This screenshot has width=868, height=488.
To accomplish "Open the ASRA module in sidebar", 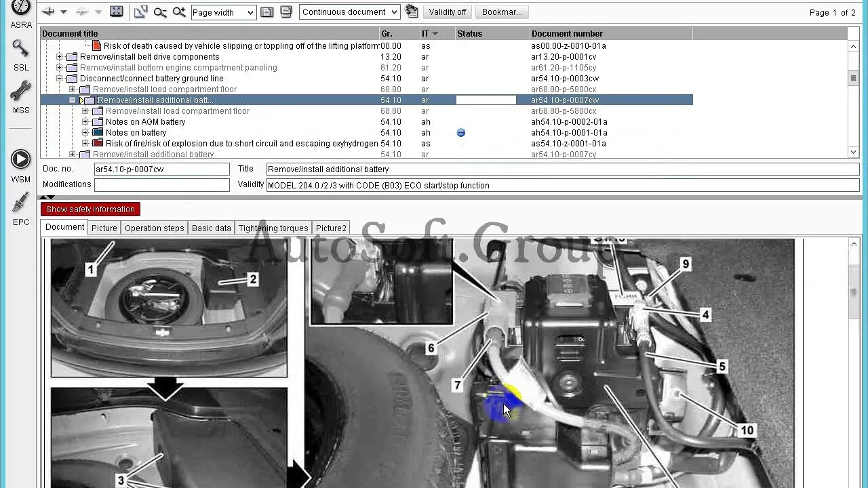I will click(x=21, y=14).
